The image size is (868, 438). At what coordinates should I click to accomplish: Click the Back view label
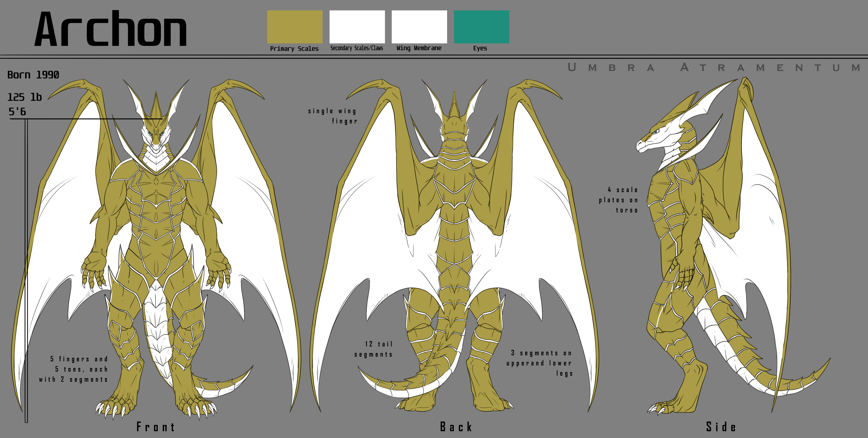[x=456, y=427]
